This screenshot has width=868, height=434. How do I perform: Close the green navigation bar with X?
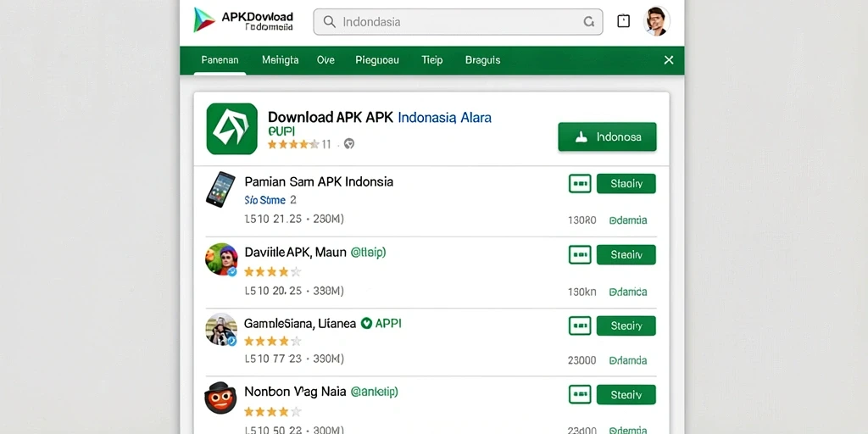pos(669,60)
